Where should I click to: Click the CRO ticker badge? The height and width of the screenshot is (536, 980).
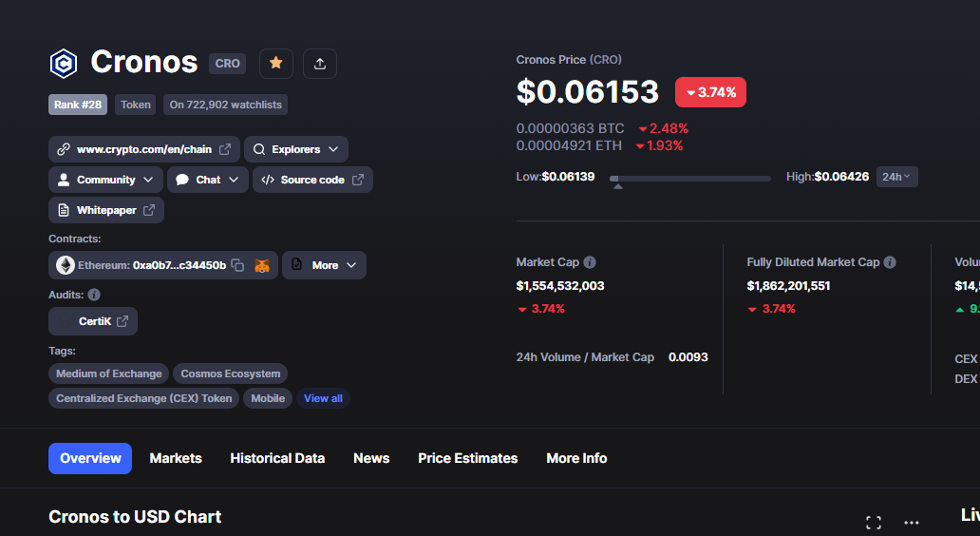[x=228, y=63]
